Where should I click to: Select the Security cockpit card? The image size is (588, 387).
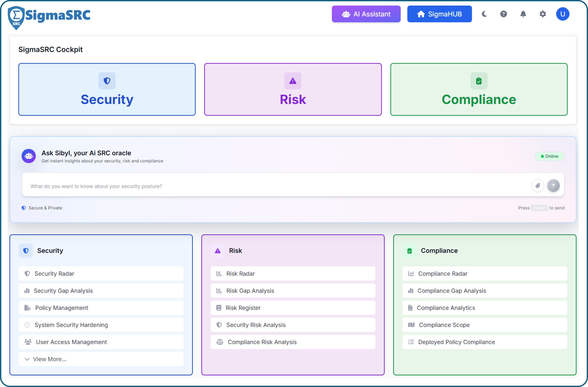[107, 89]
